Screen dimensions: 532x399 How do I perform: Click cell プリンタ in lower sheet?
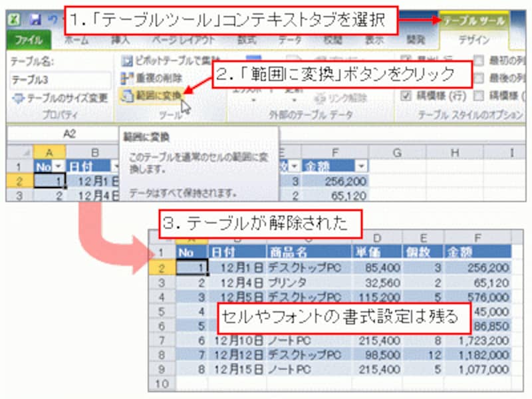(309, 282)
